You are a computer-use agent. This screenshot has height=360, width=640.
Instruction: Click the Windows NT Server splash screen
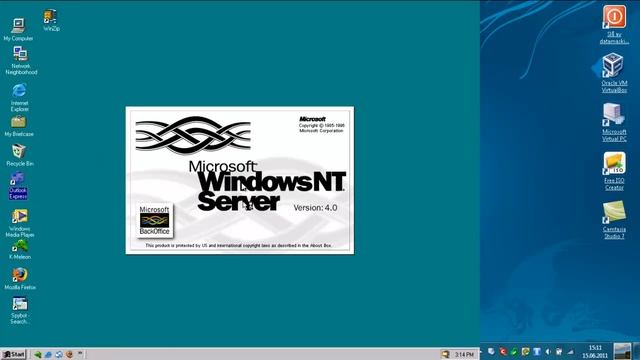pyautogui.click(x=240, y=180)
